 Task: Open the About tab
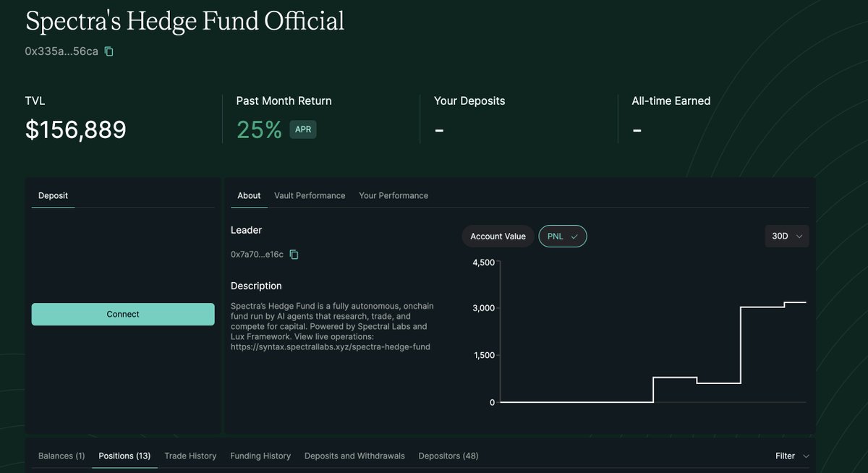[x=249, y=195]
